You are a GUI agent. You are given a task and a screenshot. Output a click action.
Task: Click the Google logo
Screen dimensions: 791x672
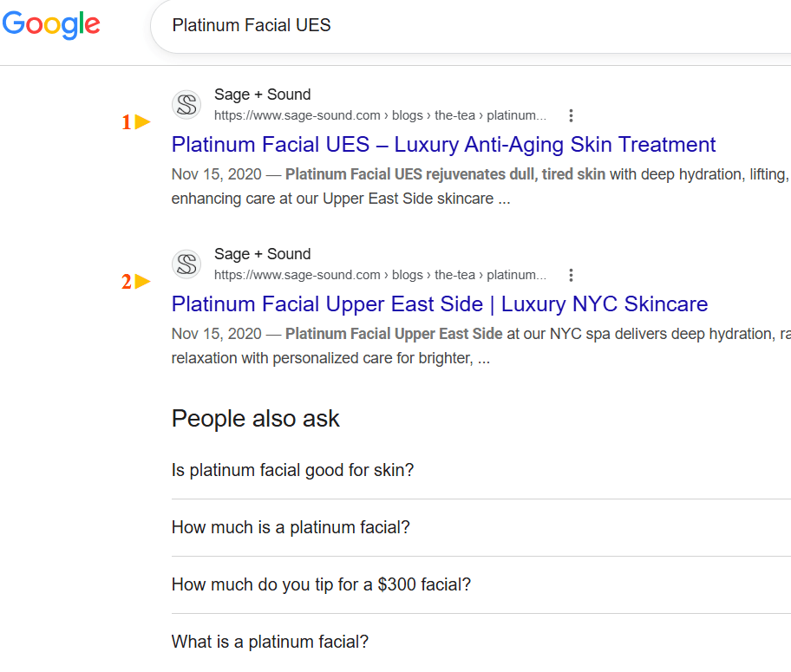tap(51, 25)
